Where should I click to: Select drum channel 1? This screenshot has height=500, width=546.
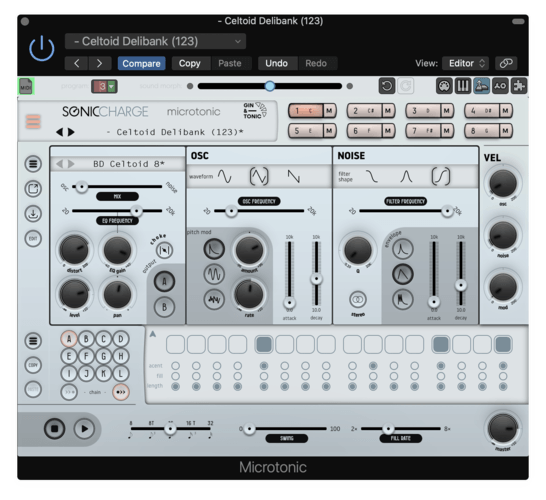(x=306, y=111)
